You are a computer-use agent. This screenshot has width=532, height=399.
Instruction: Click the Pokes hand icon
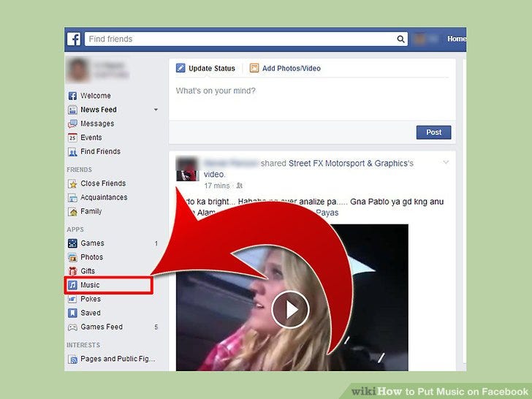point(72,299)
